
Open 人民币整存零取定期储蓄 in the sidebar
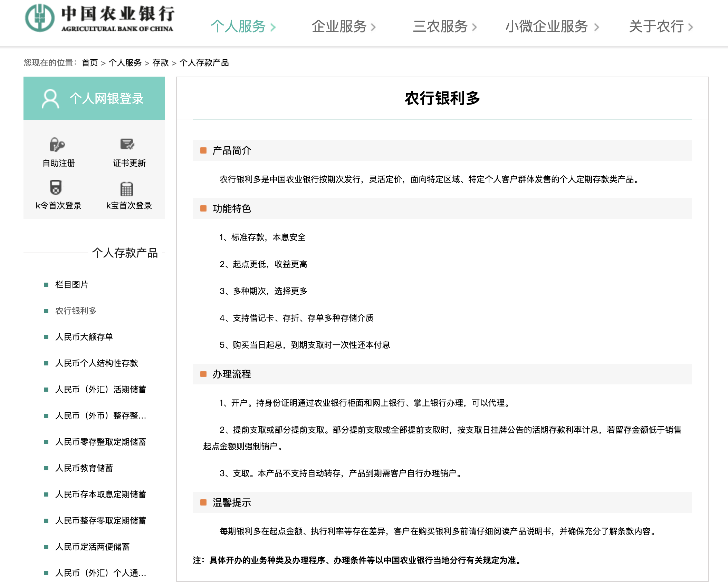click(100, 521)
